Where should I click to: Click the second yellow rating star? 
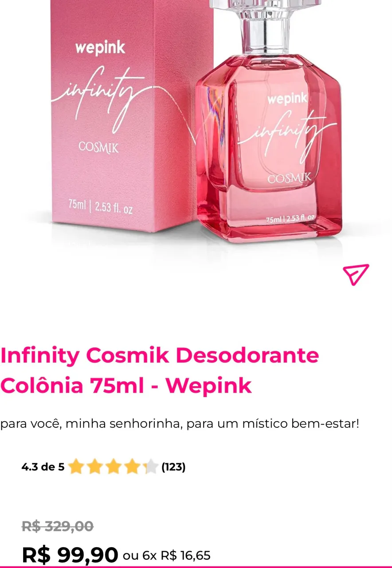(x=95, y=467)
